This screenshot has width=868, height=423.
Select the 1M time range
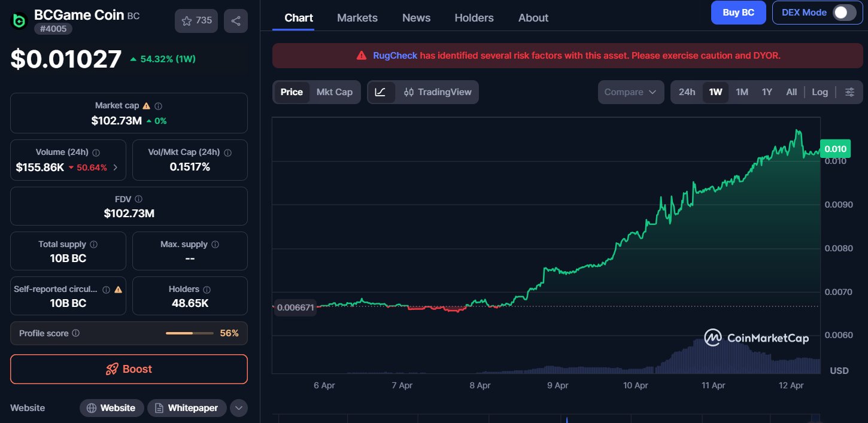[742, 92]
